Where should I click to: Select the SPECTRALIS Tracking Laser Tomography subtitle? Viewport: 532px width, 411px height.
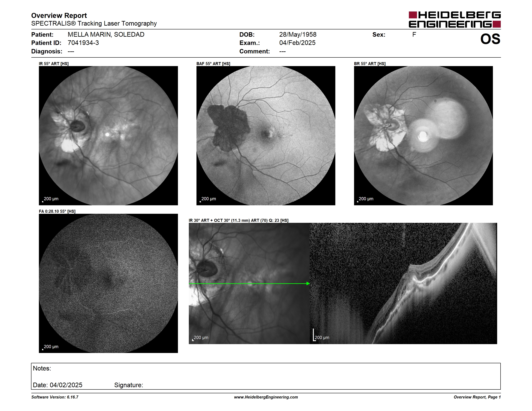[x=94, y=23]
